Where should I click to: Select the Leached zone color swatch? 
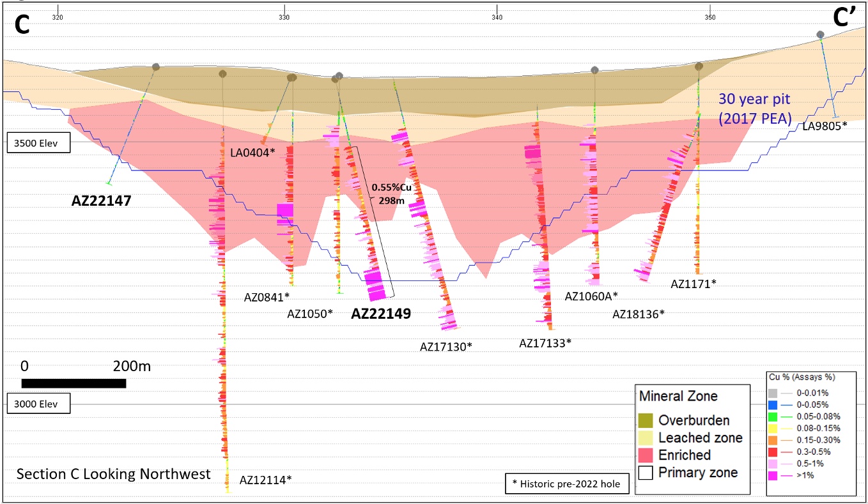pos(646,438)
